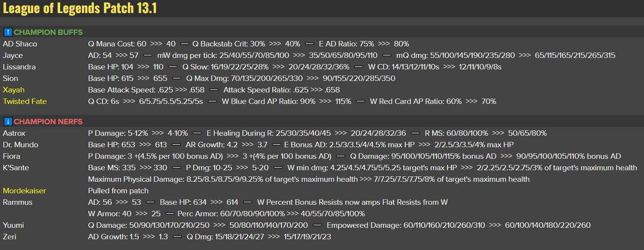
Task: Click the Sion champion name
Action: [x=10, y=78]
